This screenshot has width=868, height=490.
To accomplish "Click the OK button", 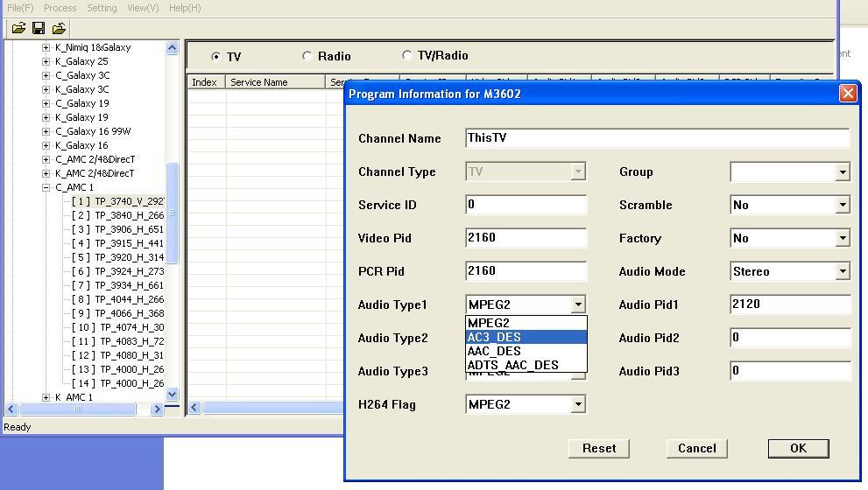I will pyautogui.click(x=798, y=449).
